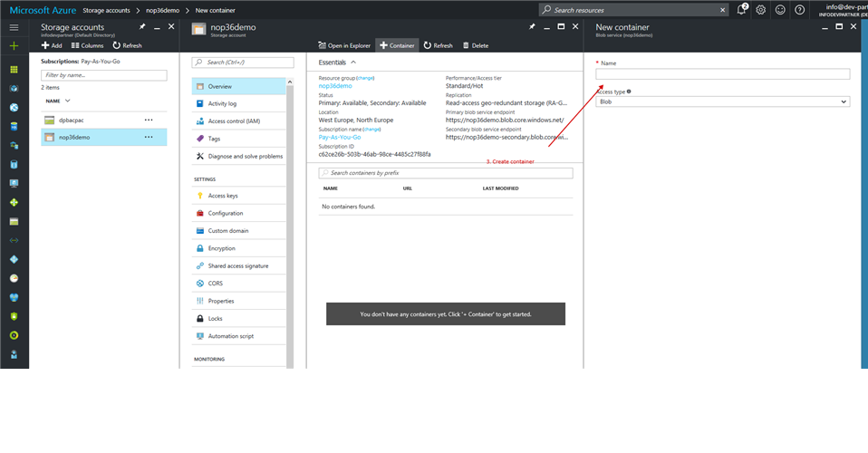Open Locks settings
The image size is (868, 453).
238,318
